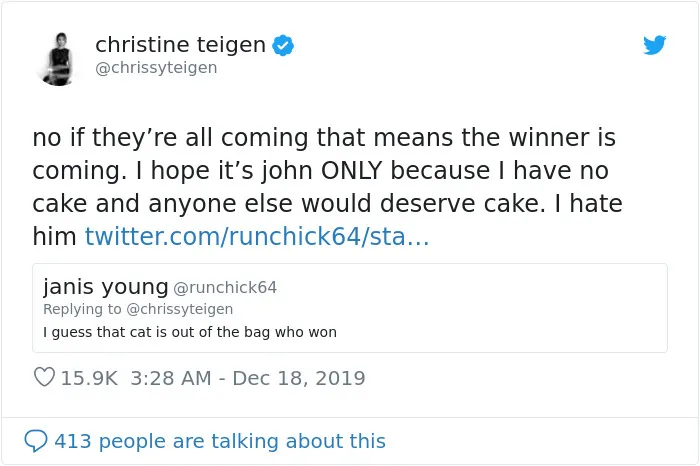Image resolution: width=700 pixels, height=466 pixels.
Task: Click the word ONLY in the tweet
Action: 352,170
